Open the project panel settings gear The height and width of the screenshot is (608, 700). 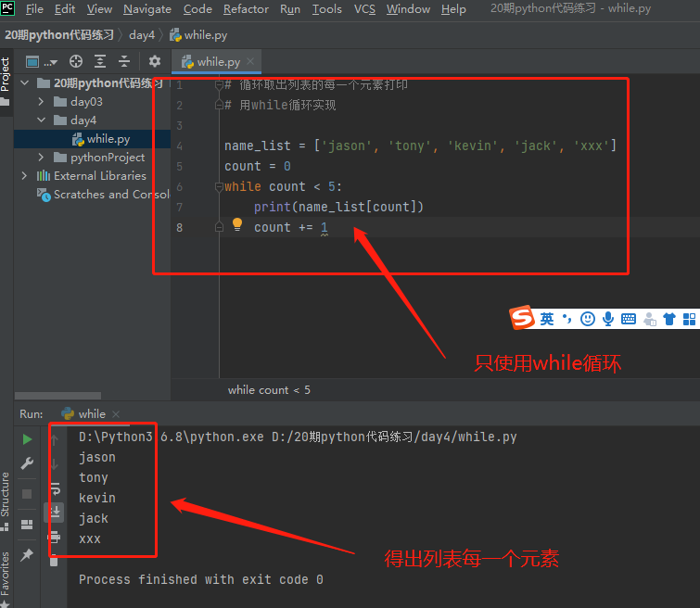pyautogui.click(x=155, y=61)
